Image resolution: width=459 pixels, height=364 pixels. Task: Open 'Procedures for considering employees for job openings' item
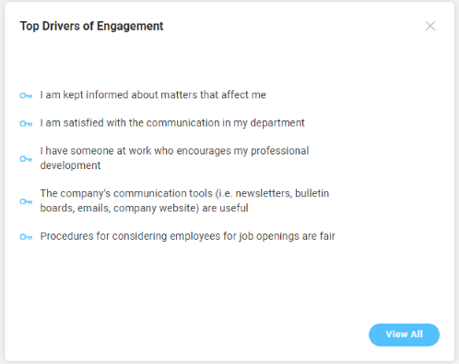click(188, 236)
